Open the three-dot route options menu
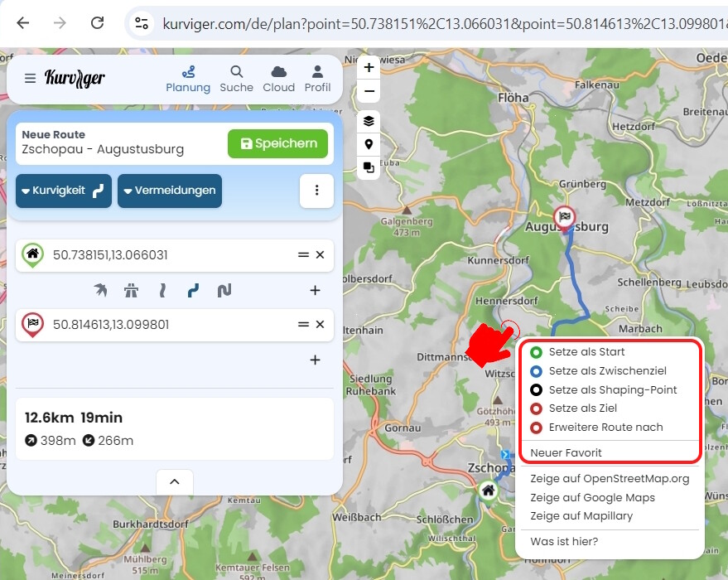The width and height of the screenshot is (728, 580). click(x=316, y=191)
